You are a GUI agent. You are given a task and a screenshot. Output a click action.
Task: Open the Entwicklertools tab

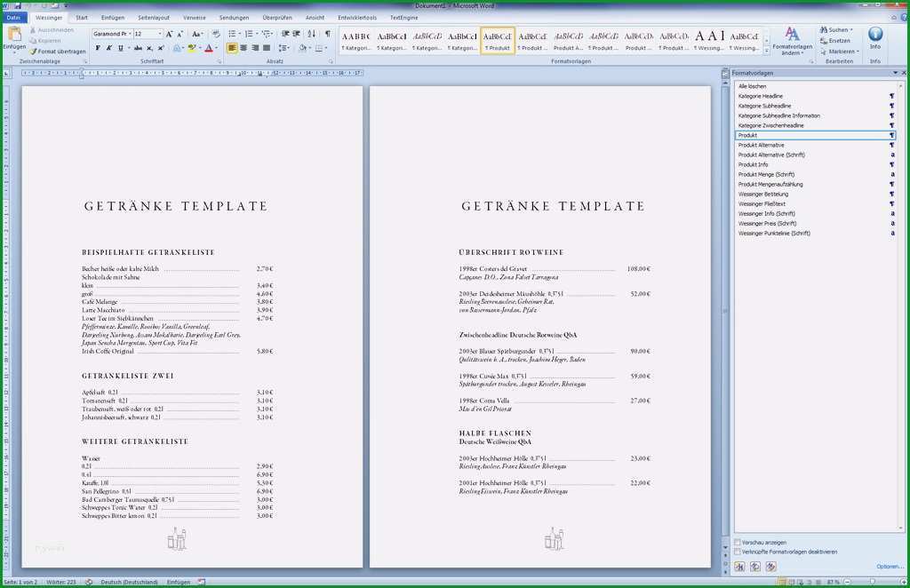point(357,18)
